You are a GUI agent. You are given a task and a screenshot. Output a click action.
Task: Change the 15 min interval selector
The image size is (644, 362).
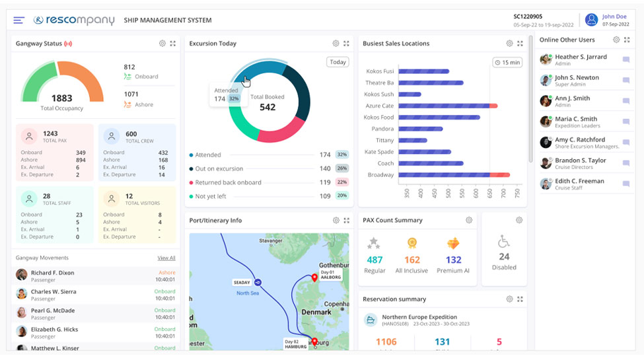(507, 63)
